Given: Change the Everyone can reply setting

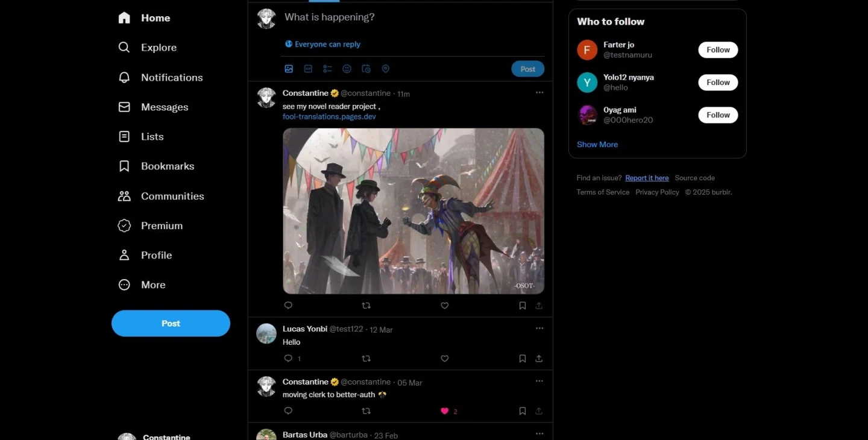Looking at the screenshot, I should click(322, 44).
